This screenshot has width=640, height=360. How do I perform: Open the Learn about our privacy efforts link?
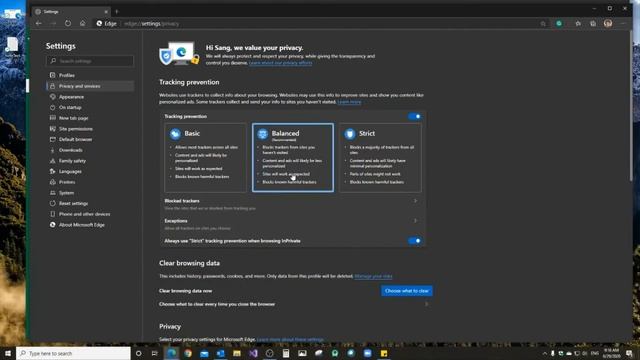pos(280,63)
